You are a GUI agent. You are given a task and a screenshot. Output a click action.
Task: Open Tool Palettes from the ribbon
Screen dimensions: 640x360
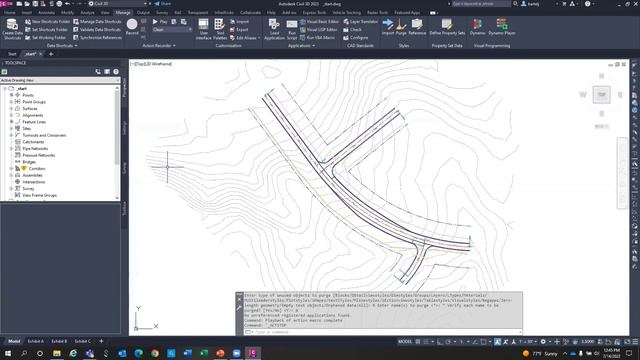pyautogui.click(x=220, y=29)
